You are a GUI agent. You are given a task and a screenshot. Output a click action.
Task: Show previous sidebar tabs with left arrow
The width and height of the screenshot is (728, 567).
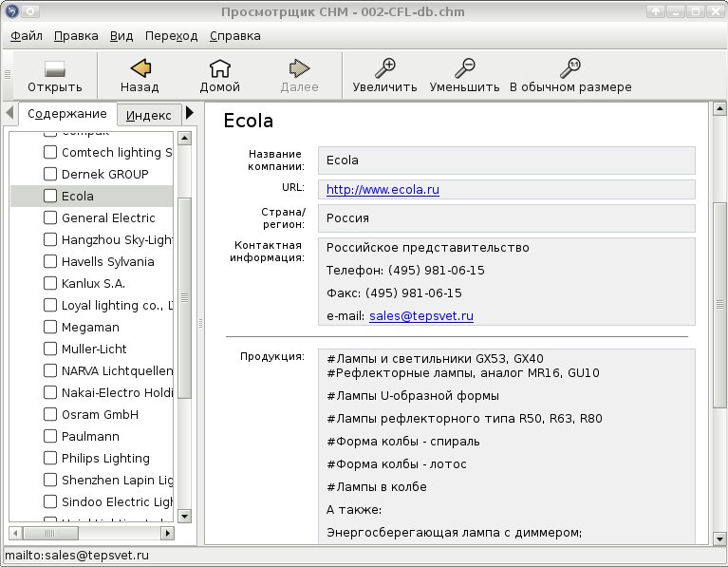pos(9,112)
